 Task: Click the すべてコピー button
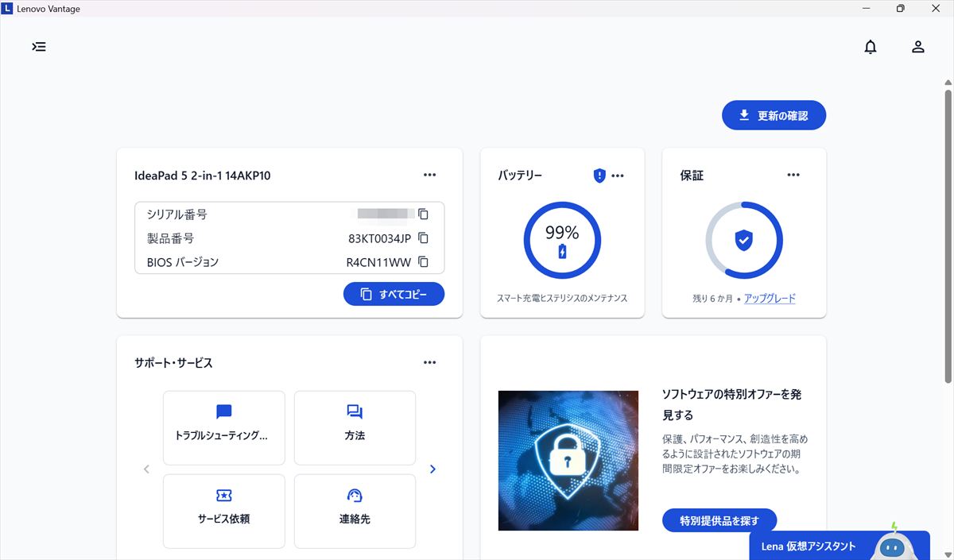[394, 294]
